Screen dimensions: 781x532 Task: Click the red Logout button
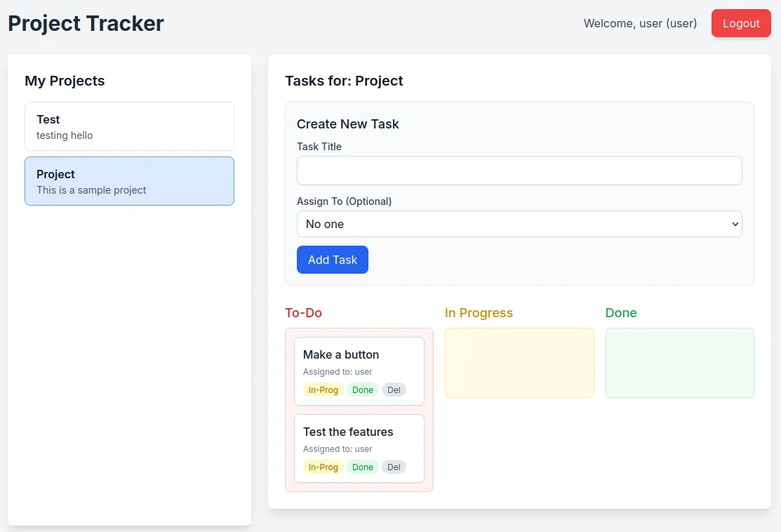coord(740,23)
